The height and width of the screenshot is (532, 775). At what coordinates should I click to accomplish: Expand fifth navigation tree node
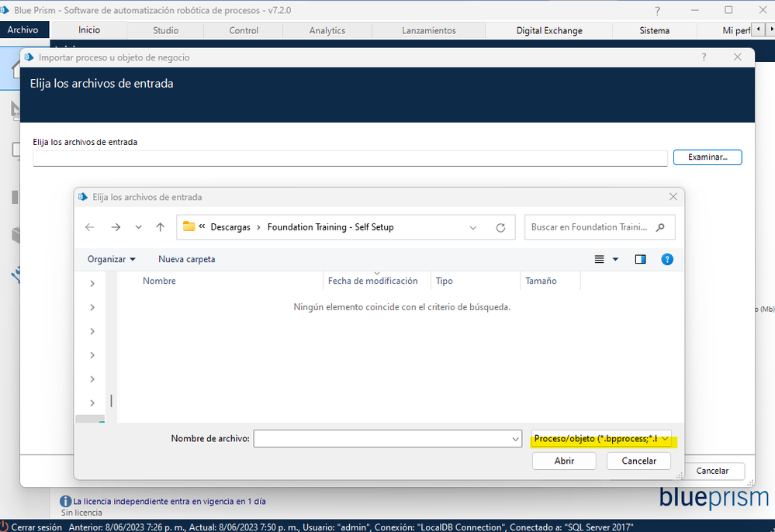[92, 379]
